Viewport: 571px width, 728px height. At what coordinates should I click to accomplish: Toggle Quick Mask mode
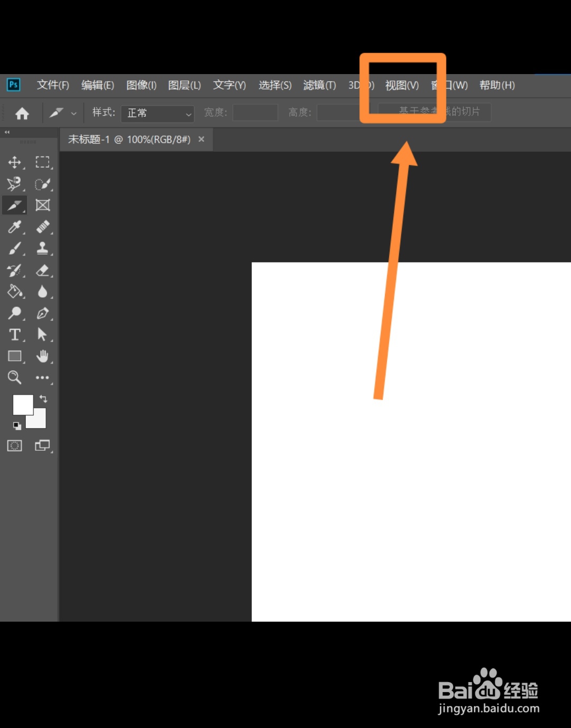pos(15,445)
